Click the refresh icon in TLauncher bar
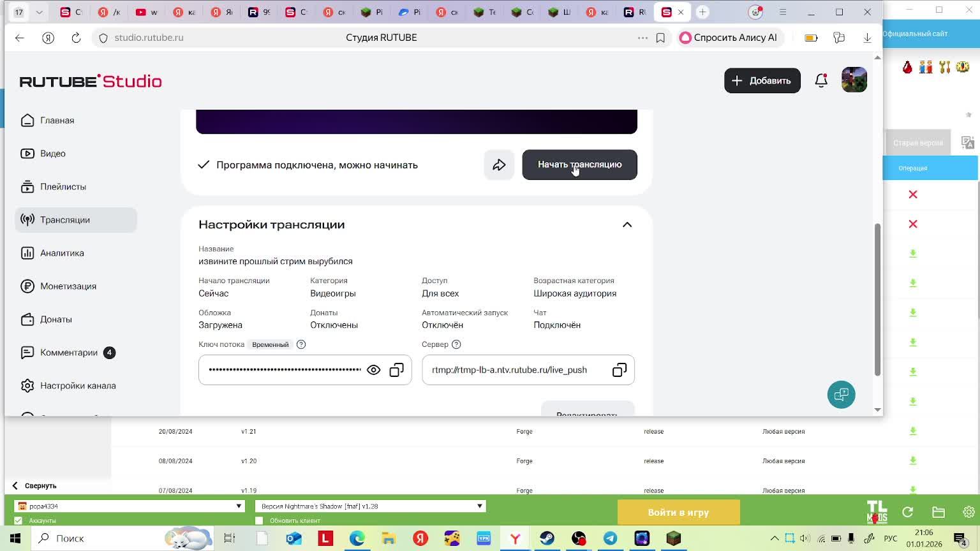This screenshot has width=980, height=551. [908, 512]
